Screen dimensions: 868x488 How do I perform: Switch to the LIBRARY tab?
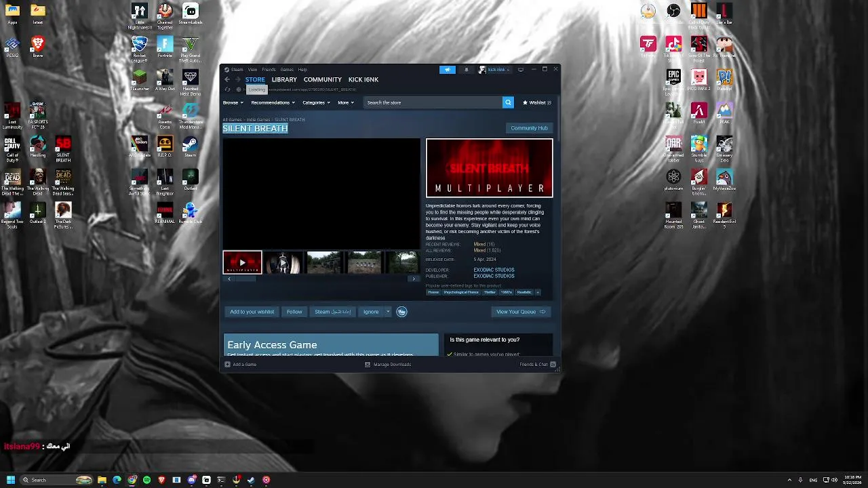[x=284, y=79]
